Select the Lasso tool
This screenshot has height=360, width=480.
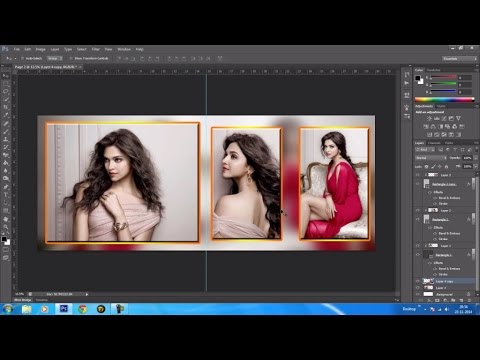point(6,91)
